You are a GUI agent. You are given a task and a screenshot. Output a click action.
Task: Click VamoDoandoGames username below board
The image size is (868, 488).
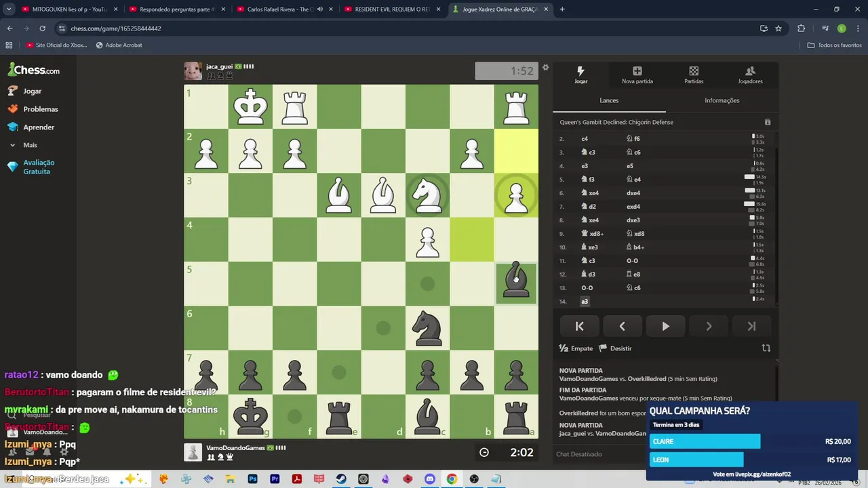pos(235,448)
